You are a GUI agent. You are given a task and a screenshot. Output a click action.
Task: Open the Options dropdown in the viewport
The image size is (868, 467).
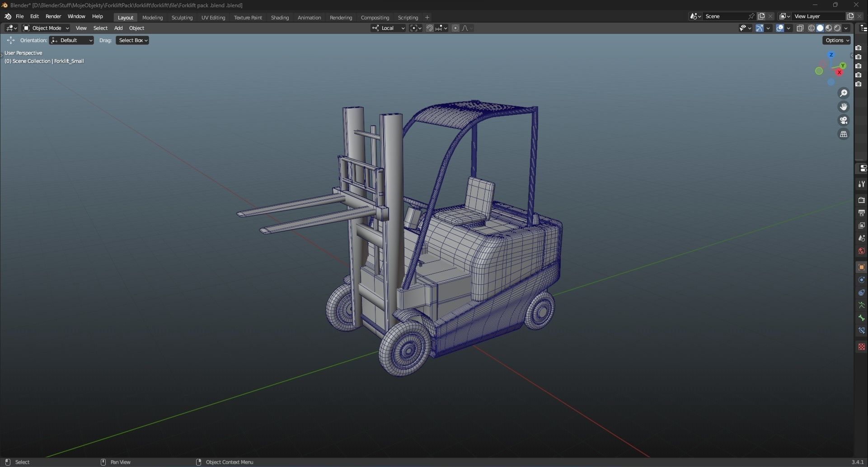coord(837,40)
